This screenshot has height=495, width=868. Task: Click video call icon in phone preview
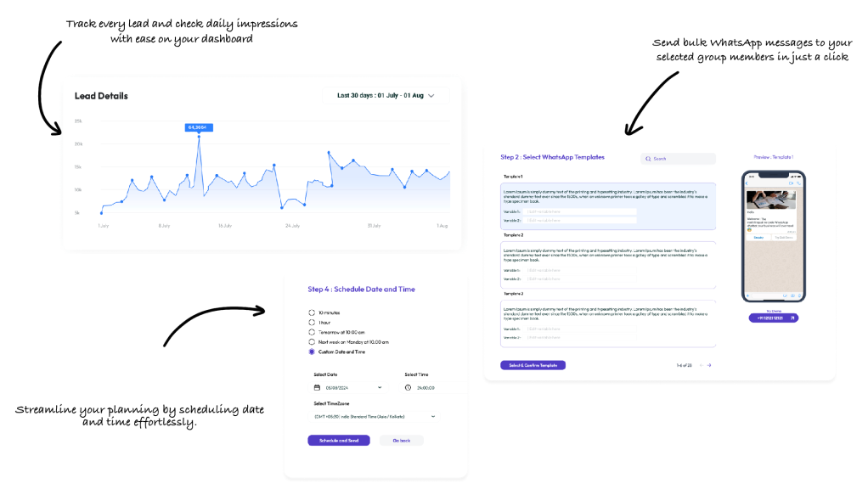(790, 183)
